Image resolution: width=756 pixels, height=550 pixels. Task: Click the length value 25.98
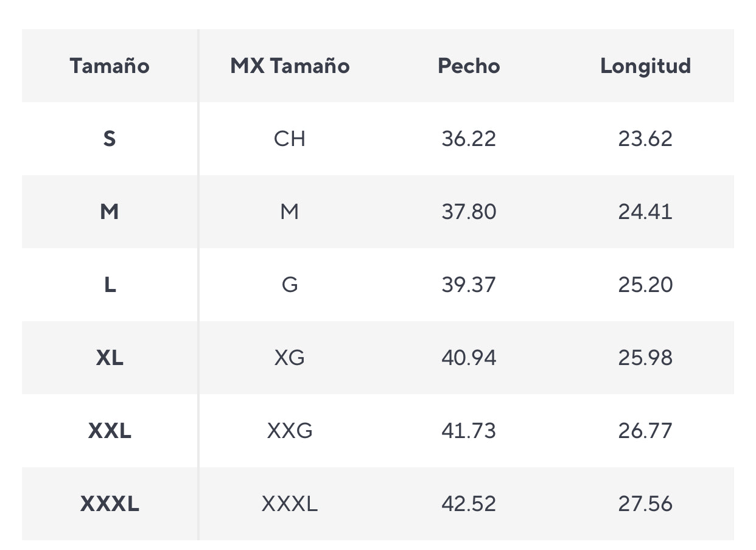[x=646, y=358]
